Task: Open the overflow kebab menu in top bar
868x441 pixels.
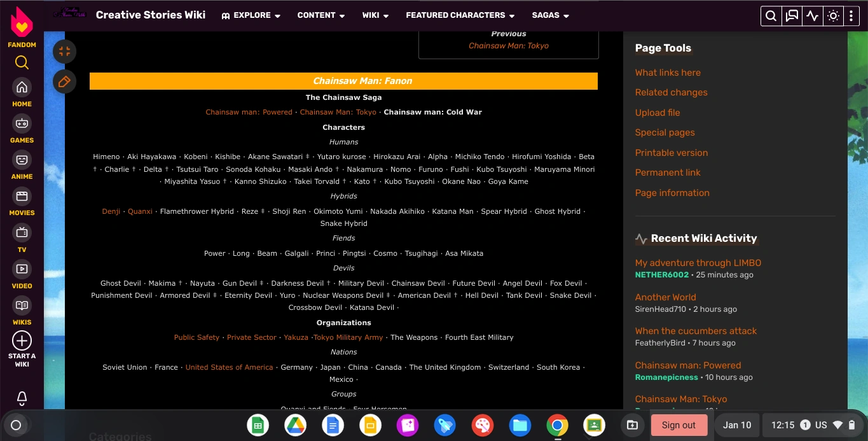Action: point(851,15)
